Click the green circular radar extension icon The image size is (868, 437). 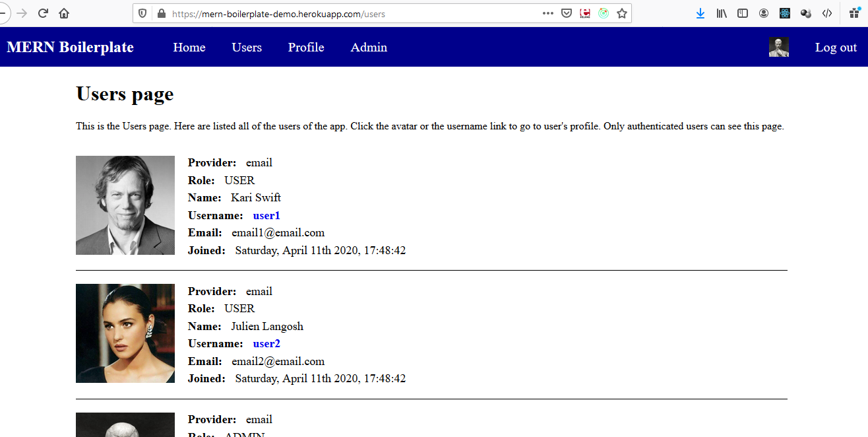(604, 13)
